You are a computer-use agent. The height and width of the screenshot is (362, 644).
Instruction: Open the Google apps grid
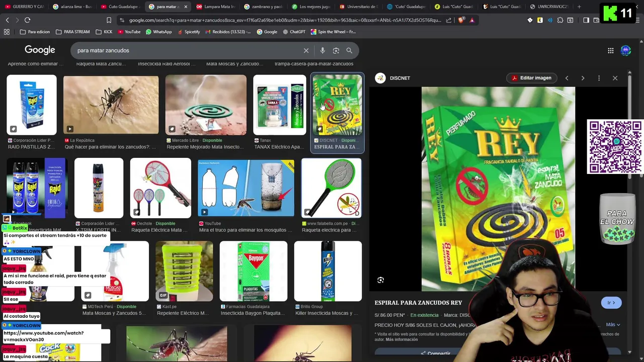[x=610, y=50]
